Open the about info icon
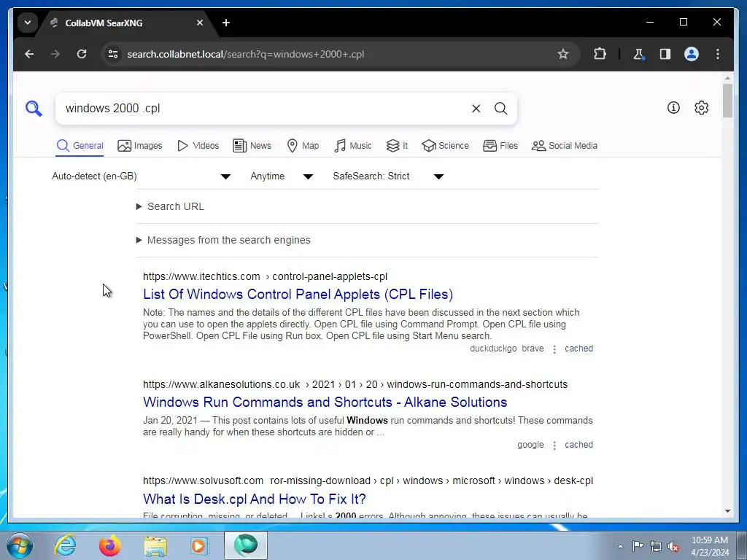 [x=673, y=108]
